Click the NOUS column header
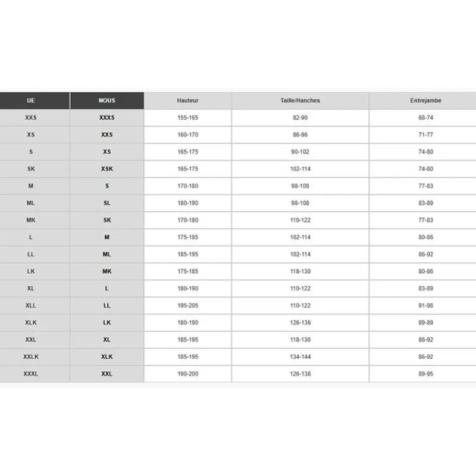 tap(107, 101)
